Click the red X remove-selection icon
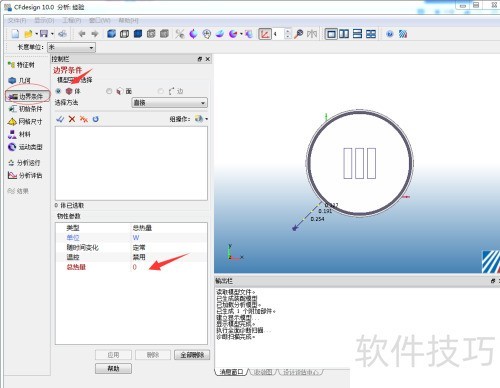Image resolution: width=500 pixels, height=388 pixels. click(72, 119)
